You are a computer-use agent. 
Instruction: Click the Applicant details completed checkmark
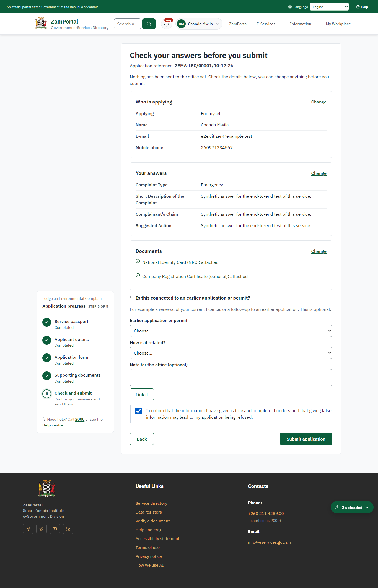[x=47, y=340]
